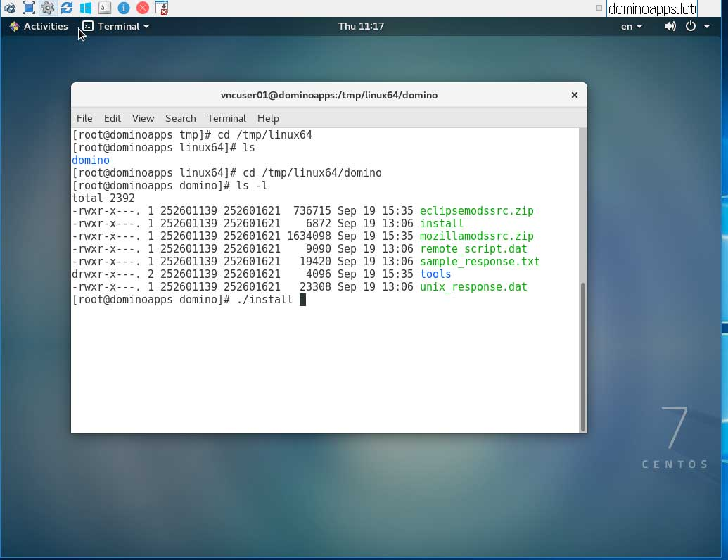Click the 'unix_response.dat' file name
The image size is (728, 560).
[473, 287]
